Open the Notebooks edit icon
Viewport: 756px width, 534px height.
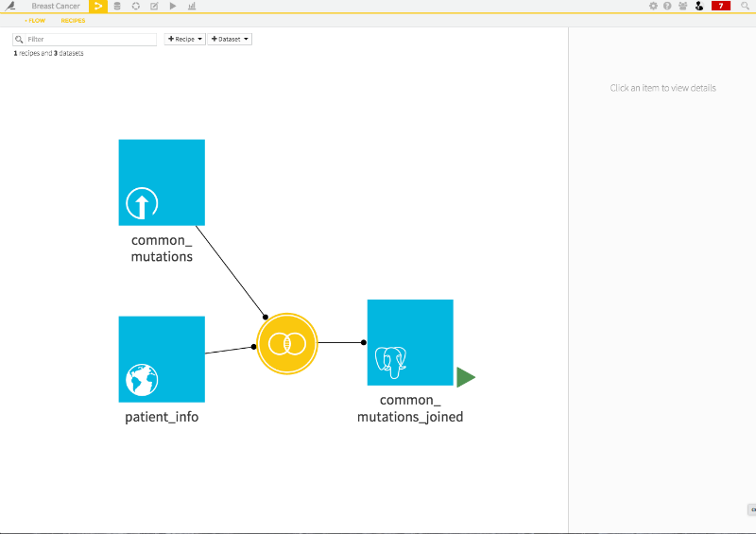point(154,6)
